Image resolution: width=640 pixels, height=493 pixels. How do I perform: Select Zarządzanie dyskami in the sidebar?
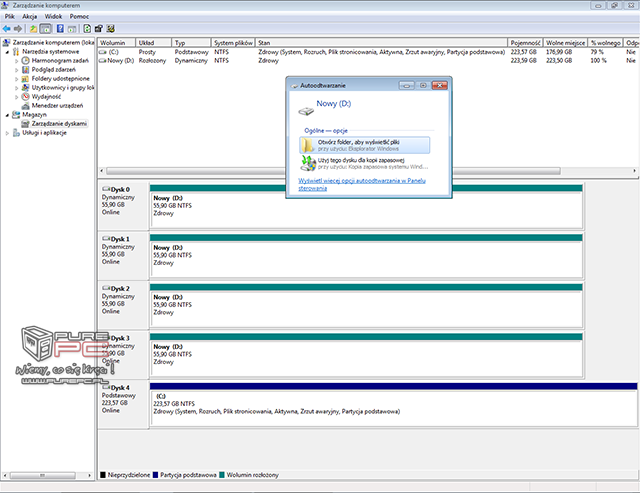coord(59,123)
